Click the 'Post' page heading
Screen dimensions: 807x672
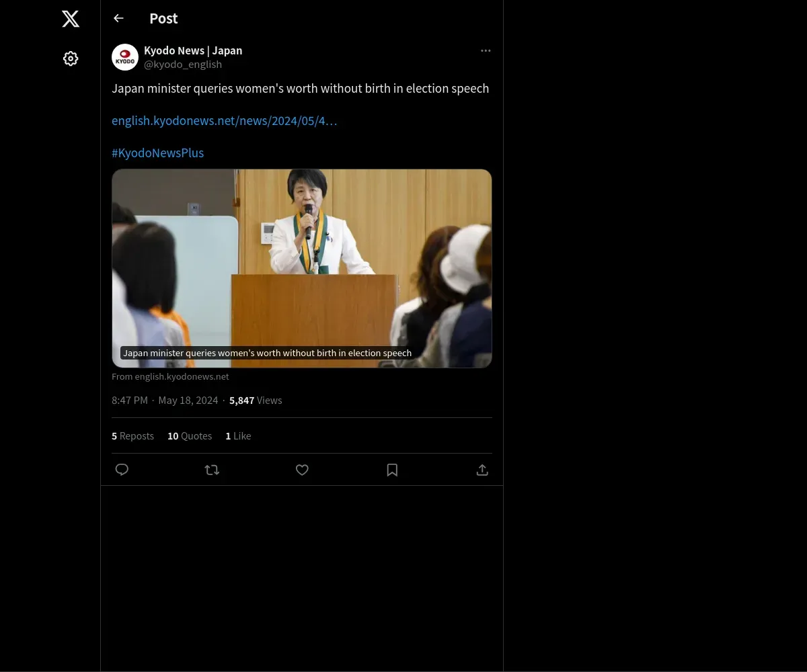click(x=163, y=19)
